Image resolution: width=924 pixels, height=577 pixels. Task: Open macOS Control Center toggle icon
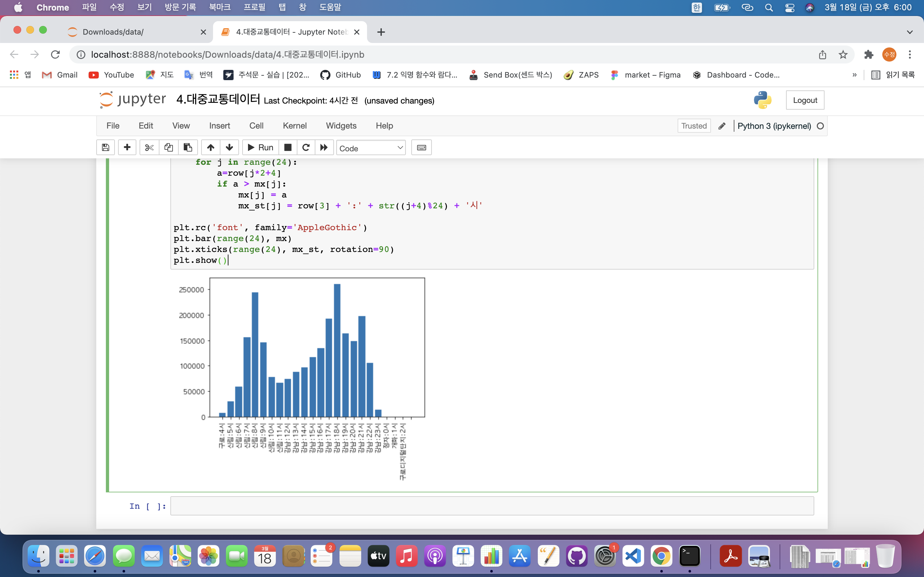tap(790, 8)
